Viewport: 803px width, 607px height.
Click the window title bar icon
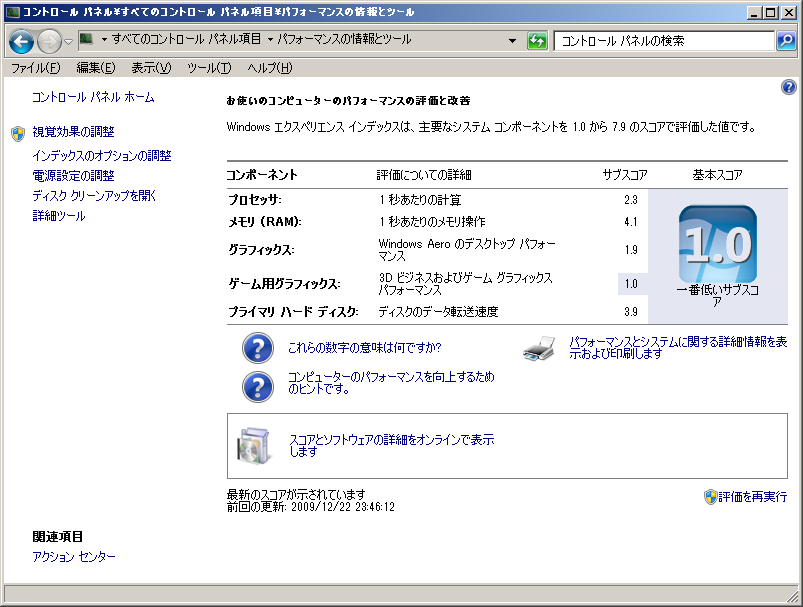[12, 12]
